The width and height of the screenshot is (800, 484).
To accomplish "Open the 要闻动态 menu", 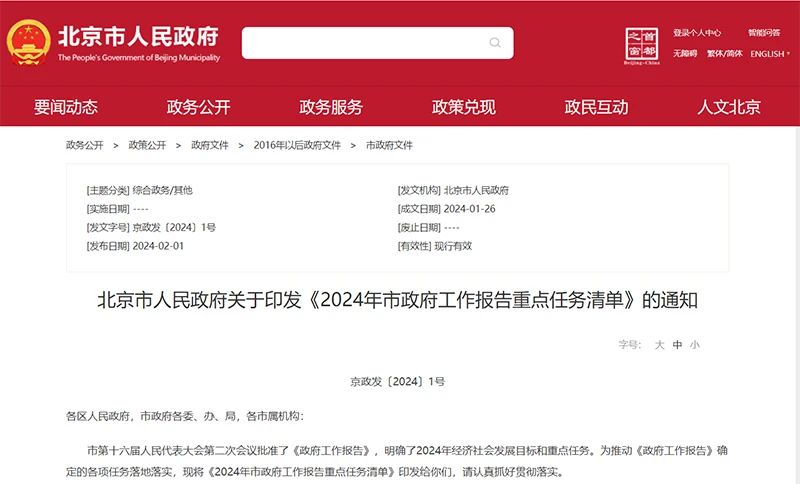I will click(x=66, y=107).
